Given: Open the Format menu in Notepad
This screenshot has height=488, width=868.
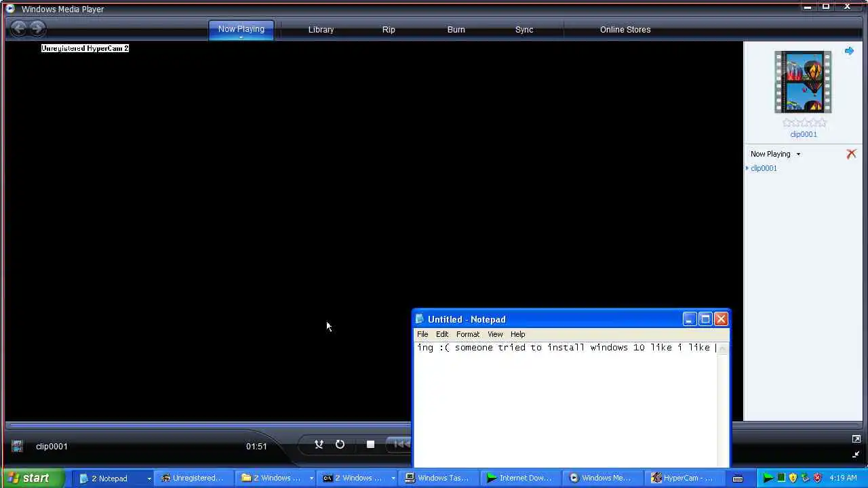Looking at the screenshot, I should click(468, 334).
